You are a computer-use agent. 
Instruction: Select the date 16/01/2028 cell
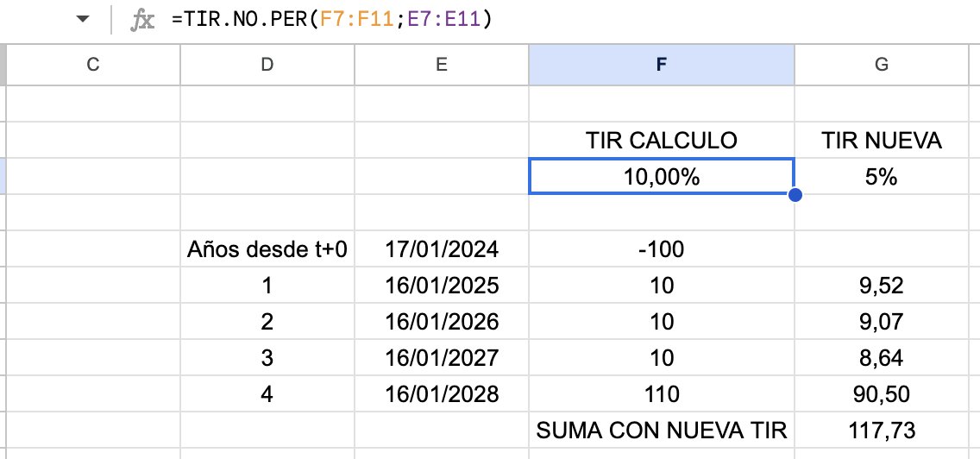click(441, 394)
